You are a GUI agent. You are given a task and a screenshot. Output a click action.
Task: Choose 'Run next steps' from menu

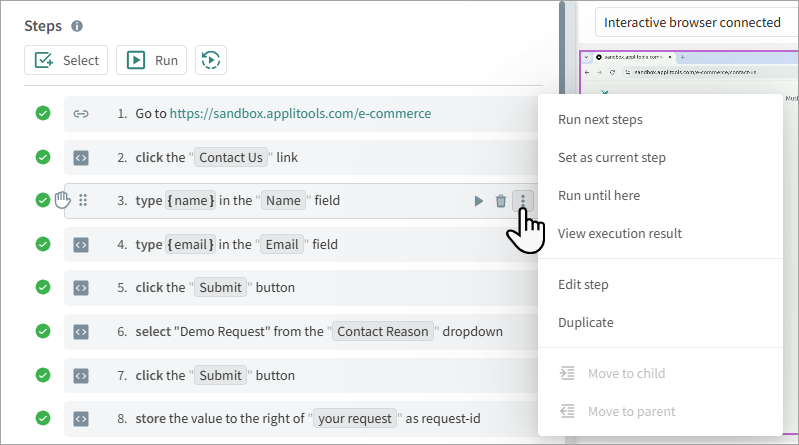tap(600, 120)
